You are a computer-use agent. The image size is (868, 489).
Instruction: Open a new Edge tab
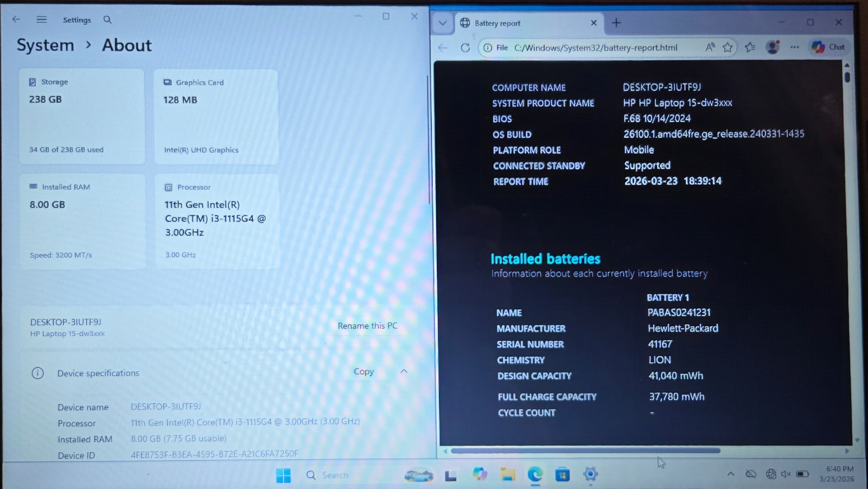tap(616, 23)
